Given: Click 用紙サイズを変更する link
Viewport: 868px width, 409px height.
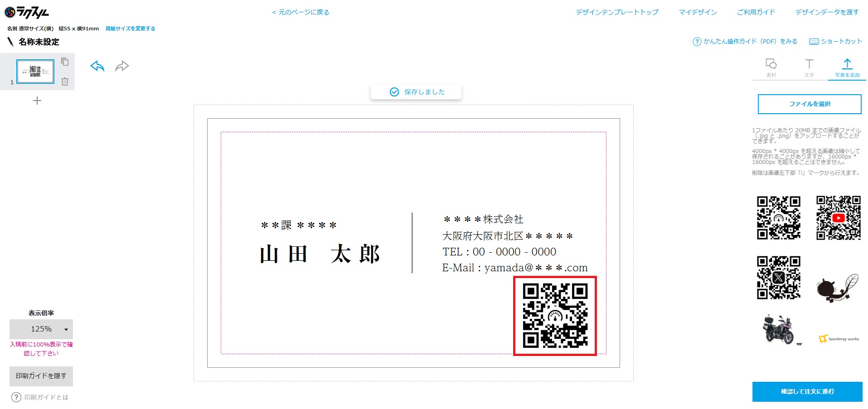Looking at the screenshot, I should 131,29.
